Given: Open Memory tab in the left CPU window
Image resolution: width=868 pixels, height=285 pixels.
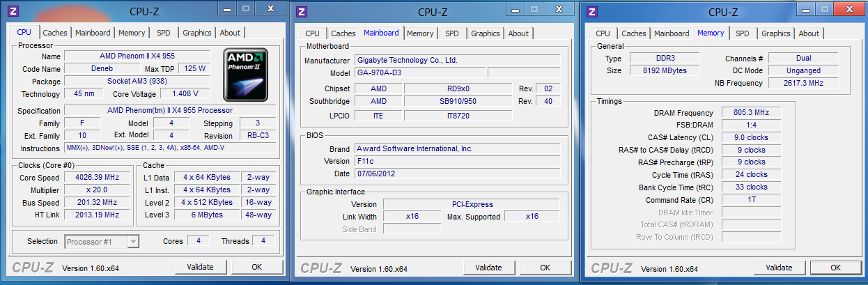Looking at the screenshot, I should point(132,33).
